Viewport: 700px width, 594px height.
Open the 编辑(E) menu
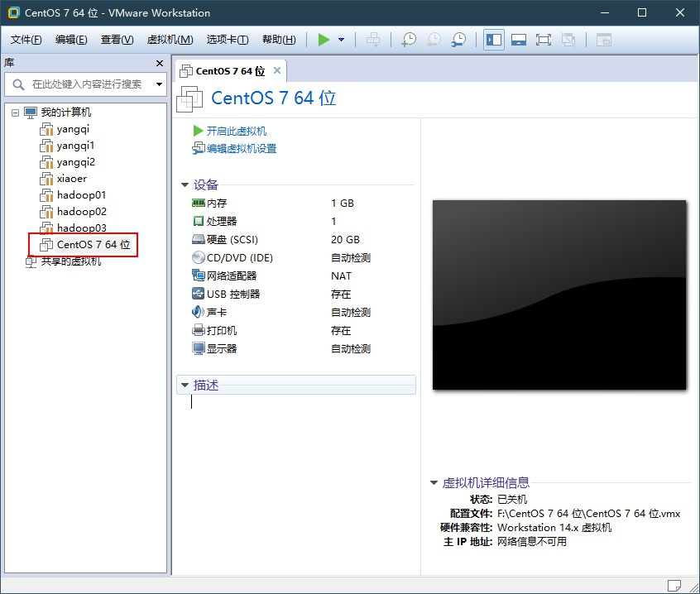71,40
